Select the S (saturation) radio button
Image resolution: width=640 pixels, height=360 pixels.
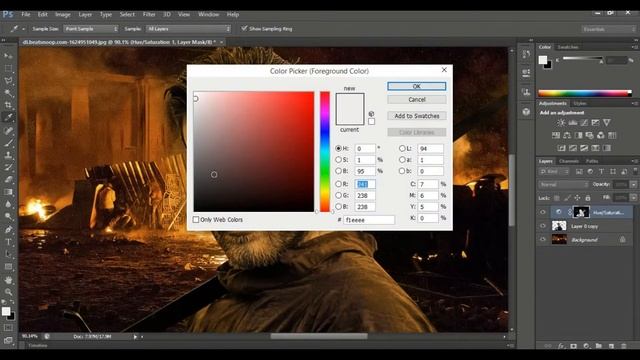[x=338, y=160]
